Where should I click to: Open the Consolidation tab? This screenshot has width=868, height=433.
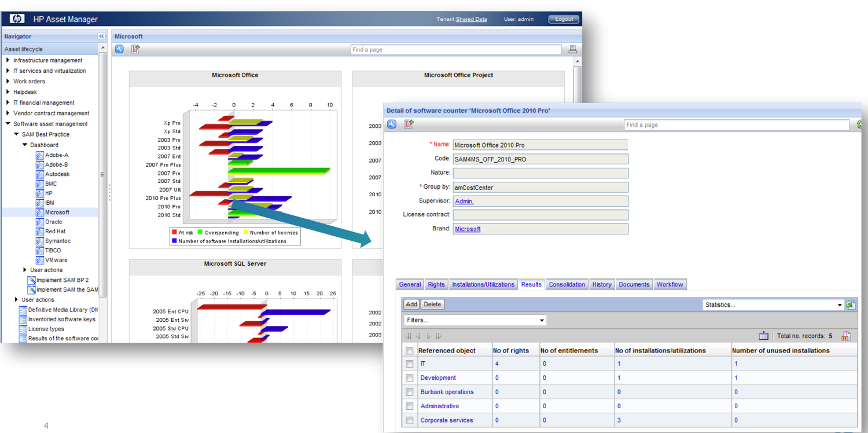567,284
